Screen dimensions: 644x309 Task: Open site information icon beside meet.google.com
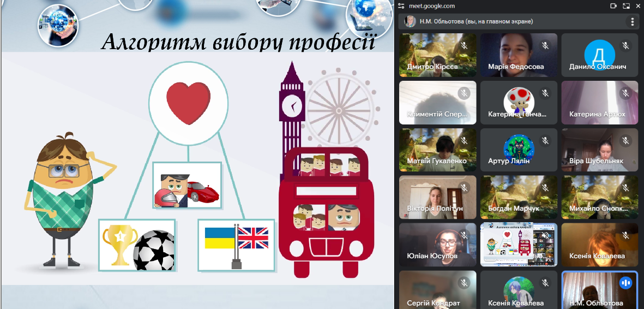coord(401,6)
